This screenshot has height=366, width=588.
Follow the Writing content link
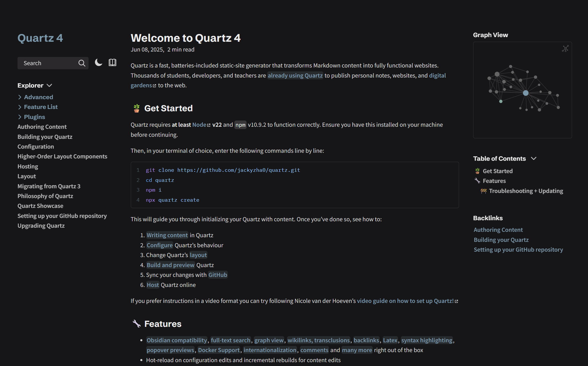coord(167,235)
